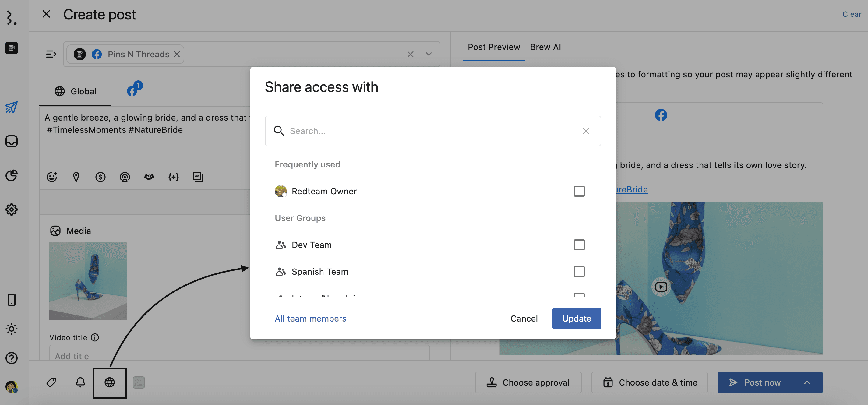Image resolution: width=868 pixels, height=405 pixels.
Task: Click the tag label icon
Action: coord(51,382)
